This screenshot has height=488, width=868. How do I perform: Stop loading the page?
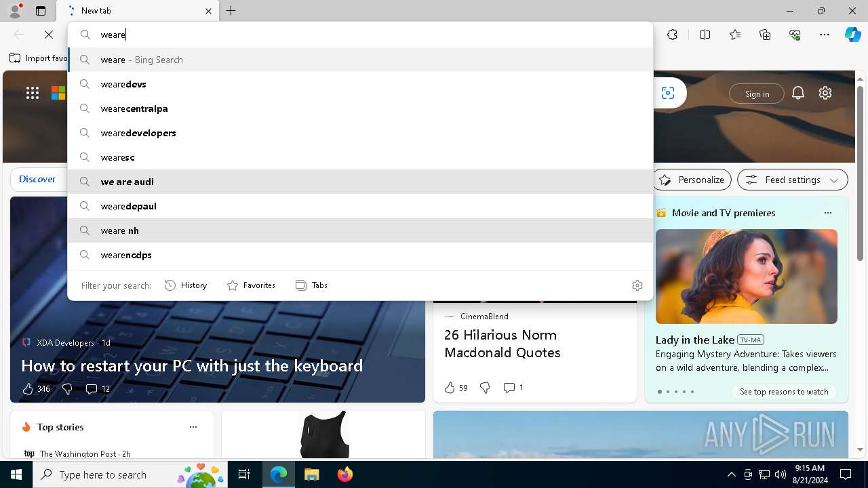(x=49, y=35)
